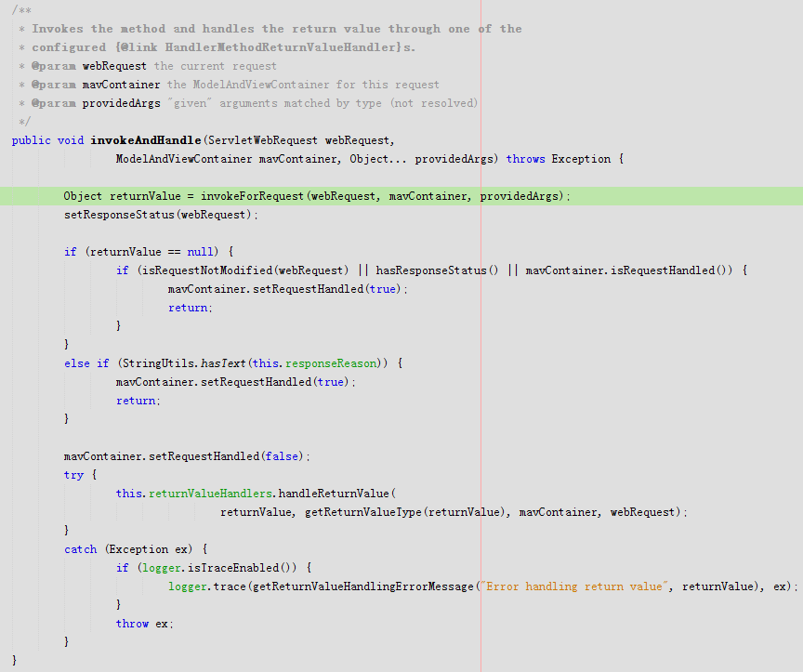The width and height of the screenshot is (803, 672).
Task: Click the returnValueHandlers field
Action: [210, 494]
